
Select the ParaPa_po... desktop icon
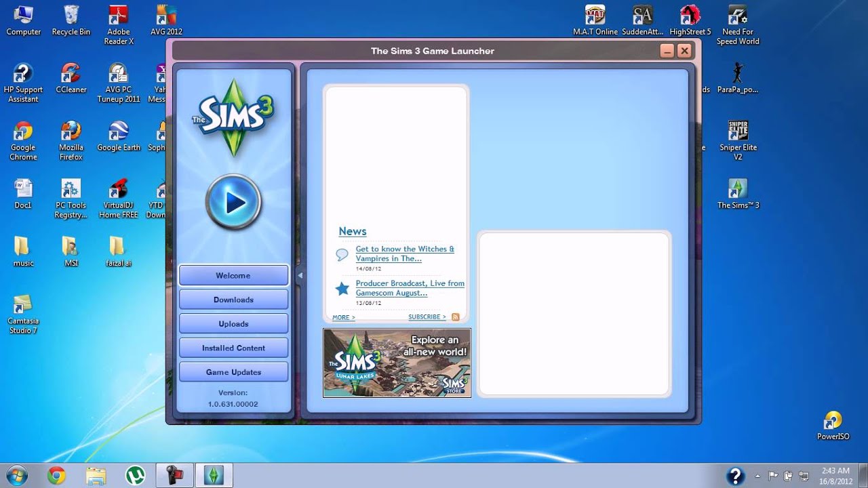tap(738, 78)
